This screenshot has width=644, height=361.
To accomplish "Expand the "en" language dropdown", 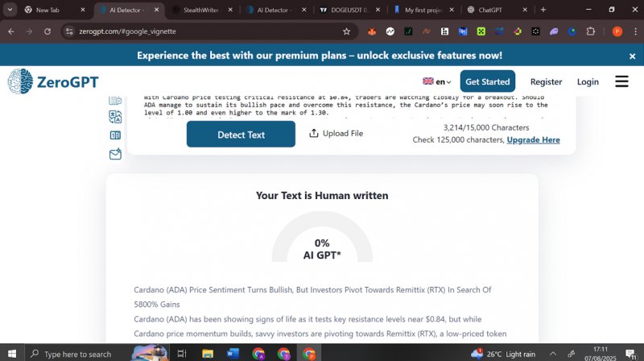I will coord(437,81).
